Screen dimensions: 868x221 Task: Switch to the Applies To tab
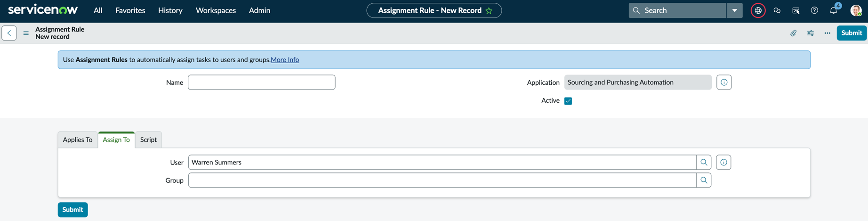click(x=78, y=140)
